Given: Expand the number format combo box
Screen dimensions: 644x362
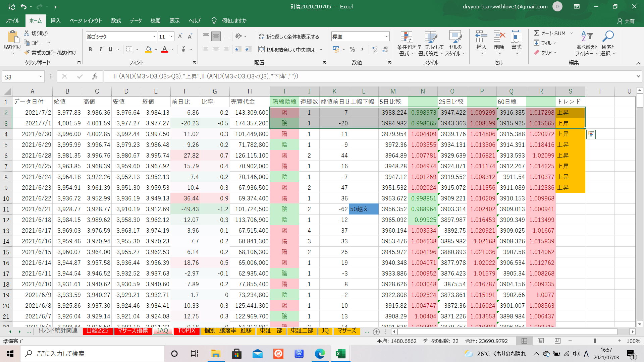Looking at the screenshot, I should (x=386, y=37).
